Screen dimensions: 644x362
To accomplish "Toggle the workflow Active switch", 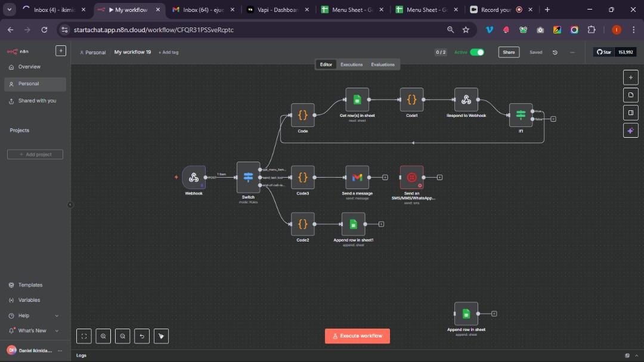I will pyautogui.click(x=477, y=52).
